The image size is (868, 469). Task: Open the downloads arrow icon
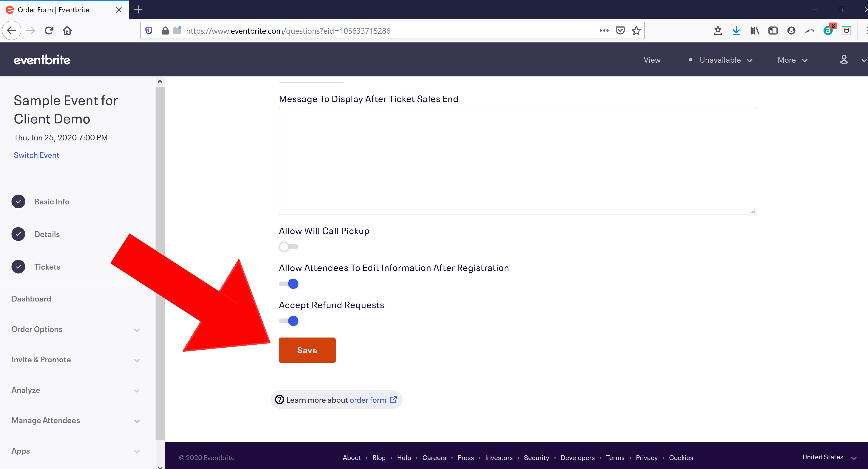pyautogui.click(x=736, y=31)
